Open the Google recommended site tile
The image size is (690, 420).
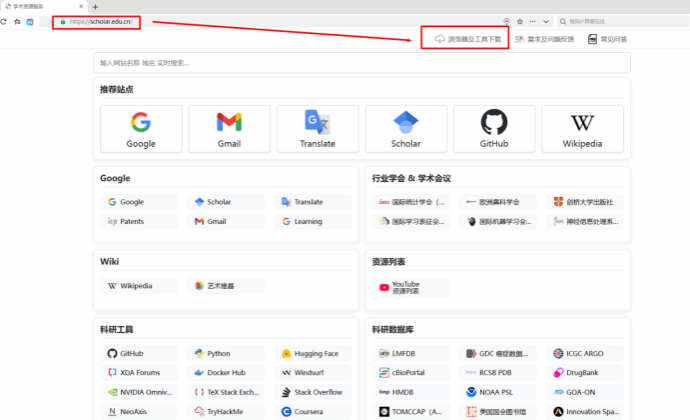coord(141,129)
